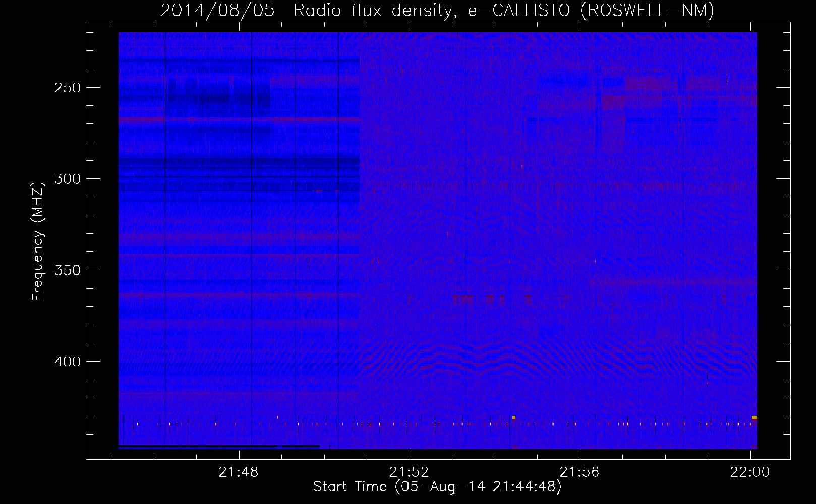This screenshot has height=504, width=816.
Task: Click the plot title '2014/08/05 Radio flux density'
Action: coord(307,11)
